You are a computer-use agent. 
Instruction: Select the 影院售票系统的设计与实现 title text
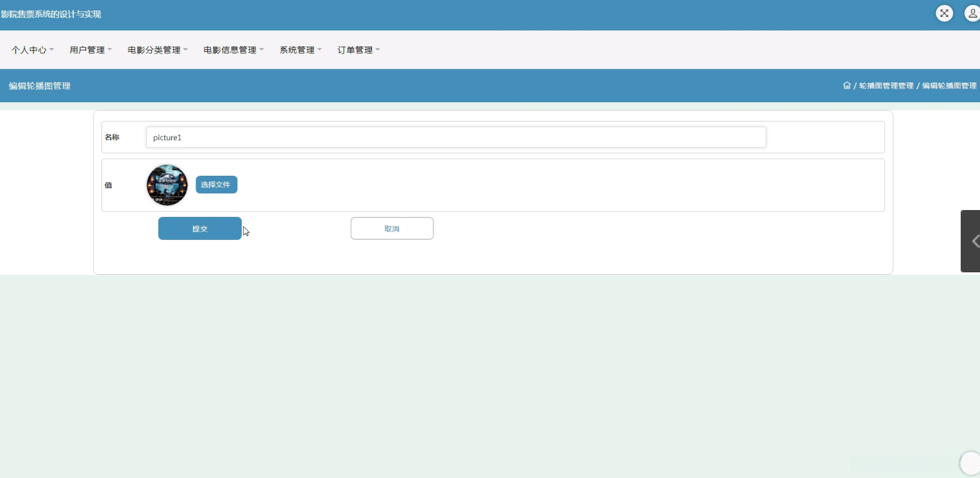tap(50, 14)
